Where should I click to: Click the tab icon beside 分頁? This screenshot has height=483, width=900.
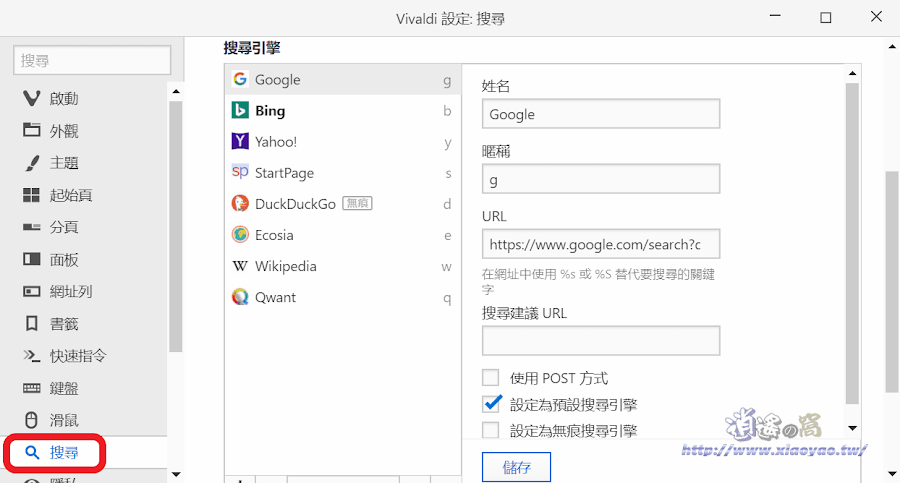(32, 227)
